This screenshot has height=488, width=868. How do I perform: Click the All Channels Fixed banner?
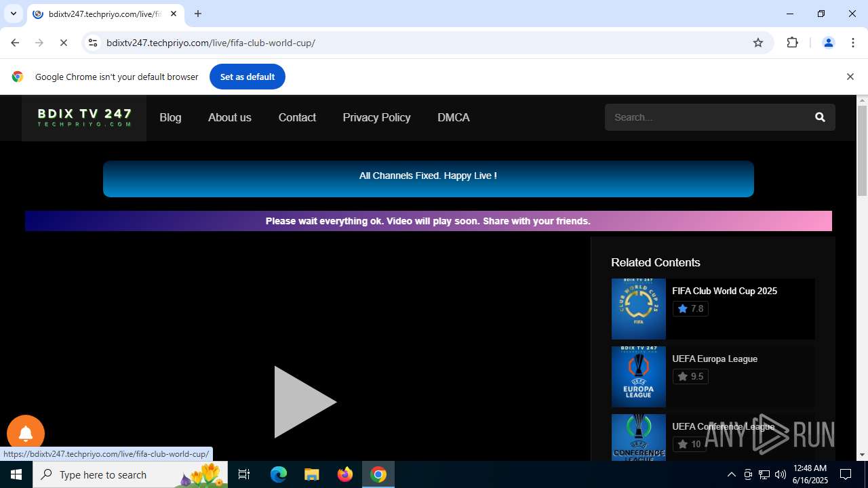(429, 178)
